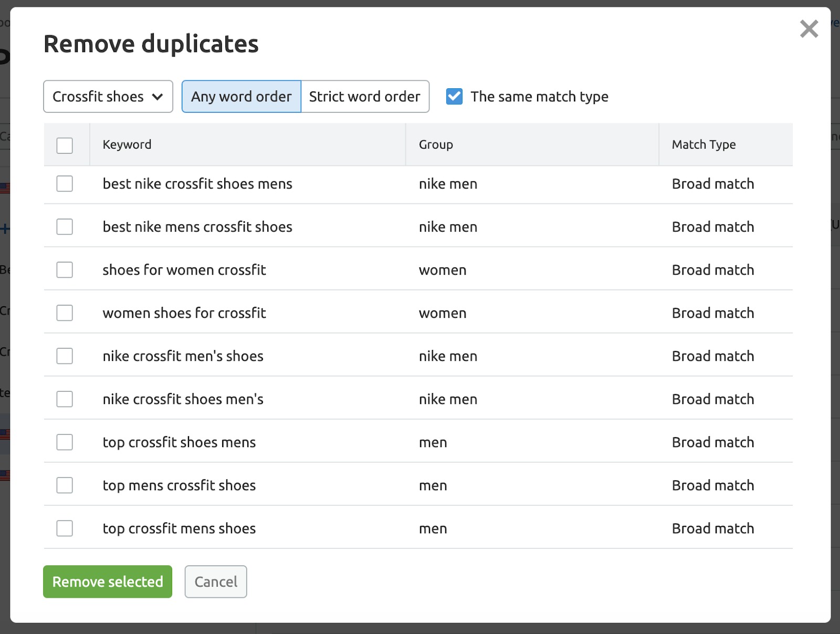
Task: Select 'top mens crossfit shoes' checkbox
Action: [64, 485]
